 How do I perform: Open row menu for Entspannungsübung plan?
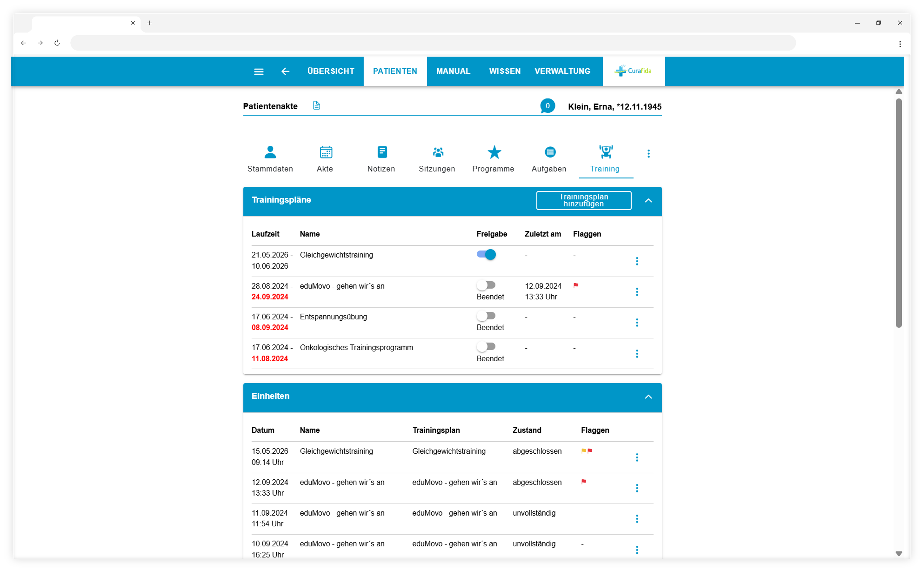636,322
